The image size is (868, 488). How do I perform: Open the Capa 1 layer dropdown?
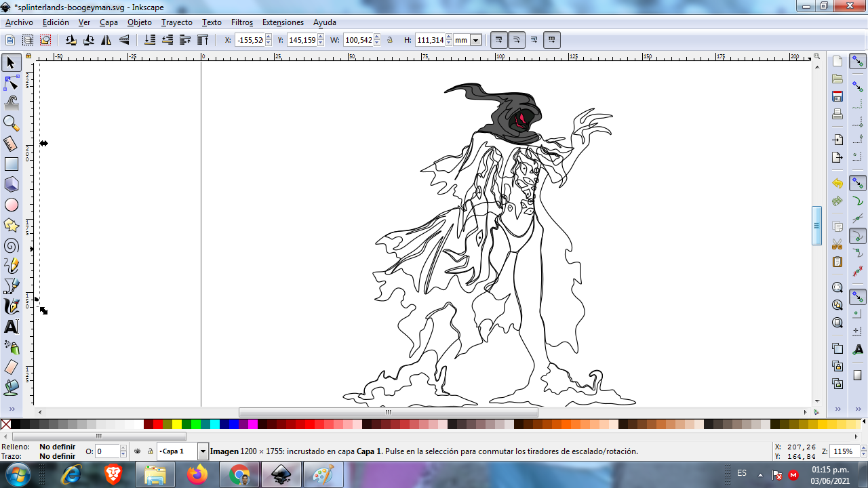point(203,451)
